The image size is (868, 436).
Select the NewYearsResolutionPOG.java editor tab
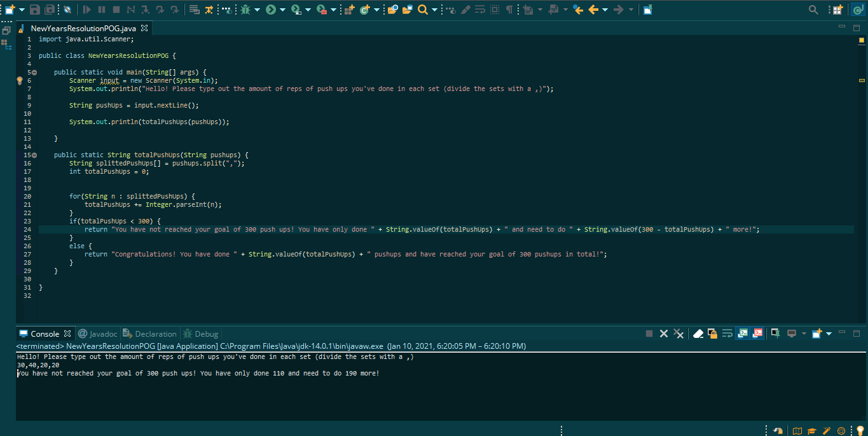[83, 28]
